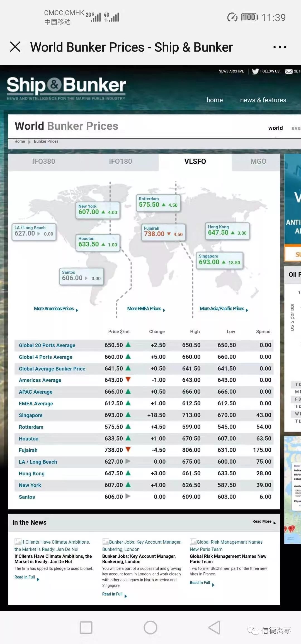Screen dimensions: 301x644
Task: Click the Home breadcrumb link
Action: 20,141
